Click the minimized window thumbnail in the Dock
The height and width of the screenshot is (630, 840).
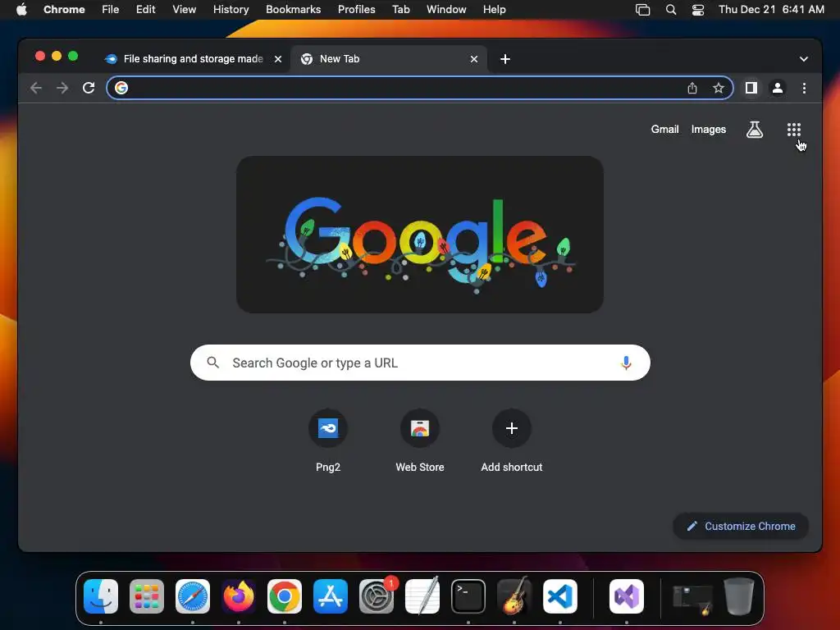click(692, 598)
